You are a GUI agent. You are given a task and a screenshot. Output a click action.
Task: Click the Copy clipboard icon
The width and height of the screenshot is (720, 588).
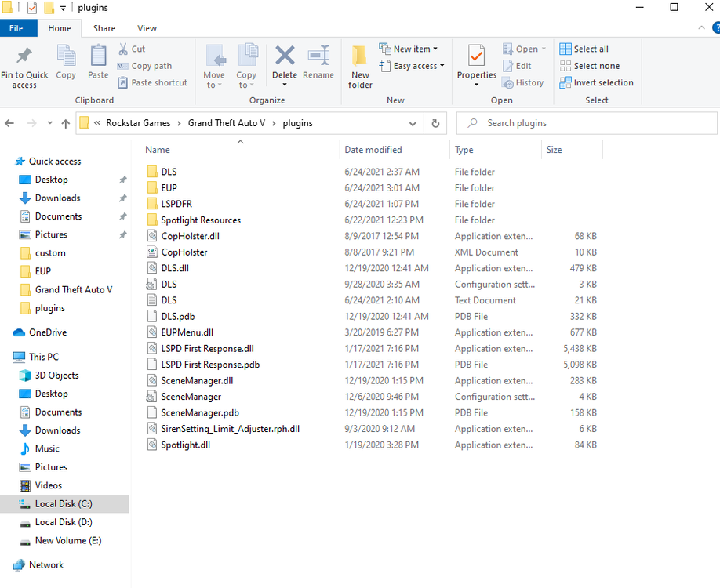coord(66,56)
